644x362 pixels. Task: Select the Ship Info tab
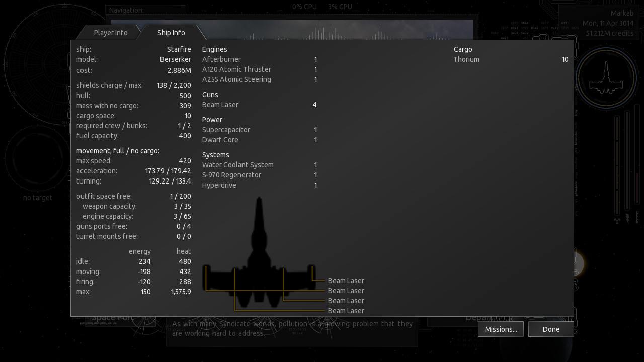[x=171, y=33]
